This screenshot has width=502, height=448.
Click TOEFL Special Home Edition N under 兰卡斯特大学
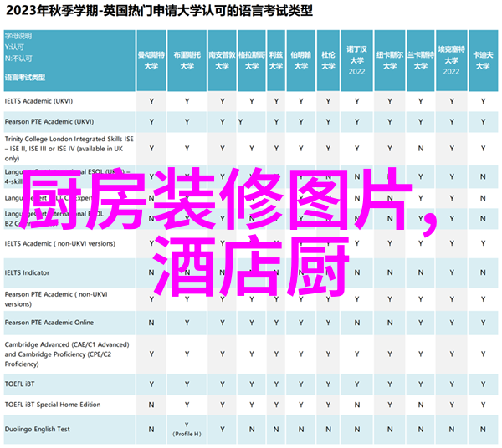click(420, 405)
